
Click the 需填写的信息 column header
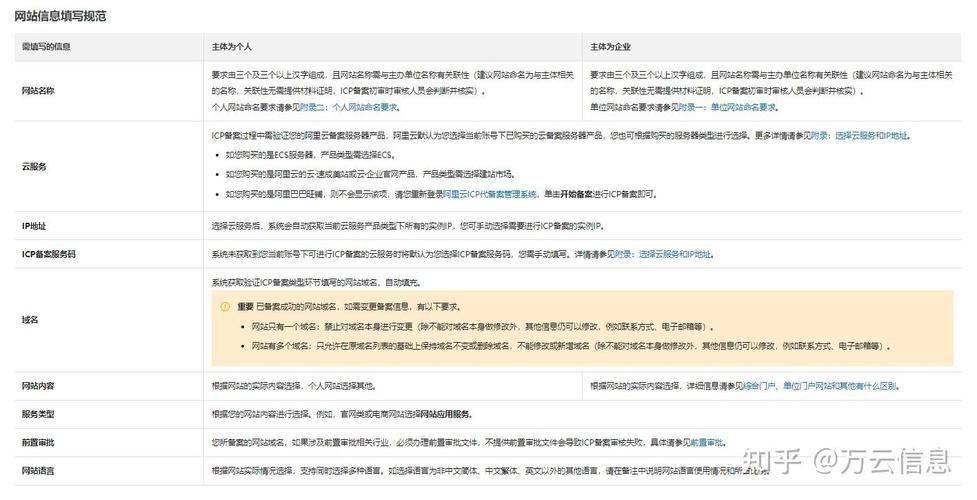pyautogui.click(x=46, y=47)
